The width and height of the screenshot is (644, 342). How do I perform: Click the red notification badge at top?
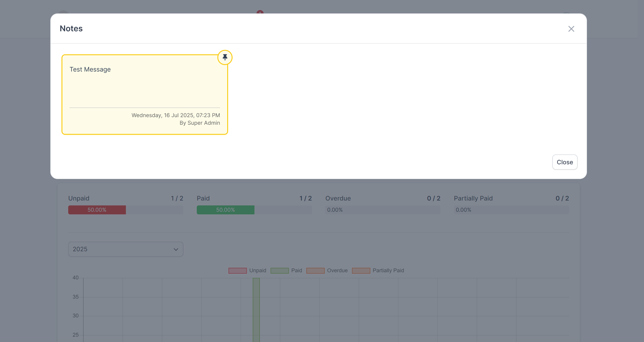coord(260,12)
